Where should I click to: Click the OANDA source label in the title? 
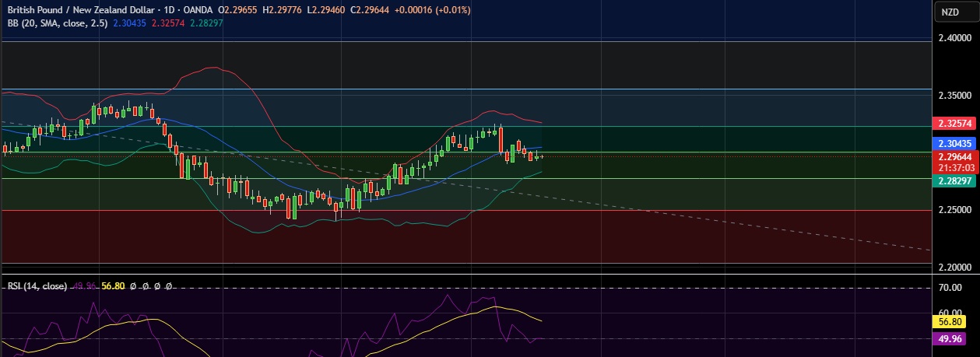[199, 10]
